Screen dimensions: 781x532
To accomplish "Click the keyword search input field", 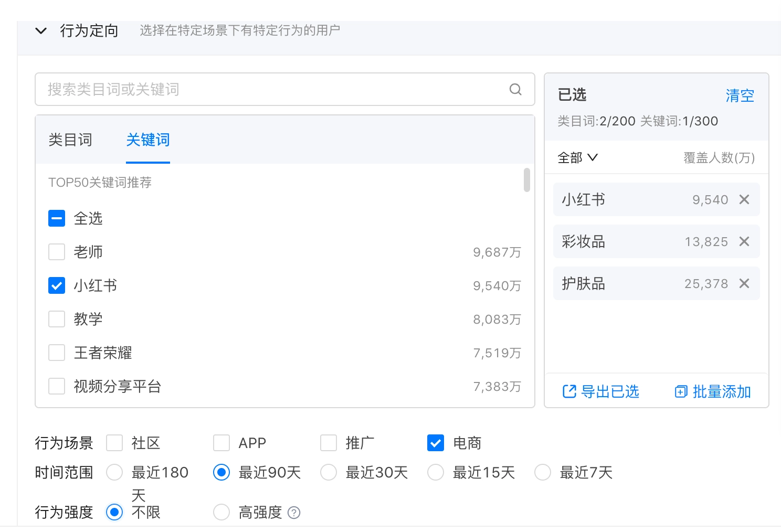I will tap(262, 89).
